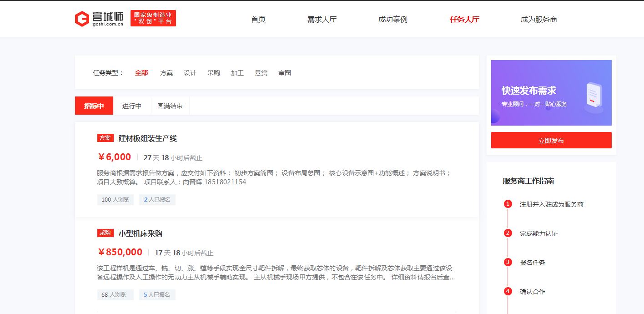The image size is (644, 314).
Task: Click the description of 小型机床采购 task
Action: (276, 273)
